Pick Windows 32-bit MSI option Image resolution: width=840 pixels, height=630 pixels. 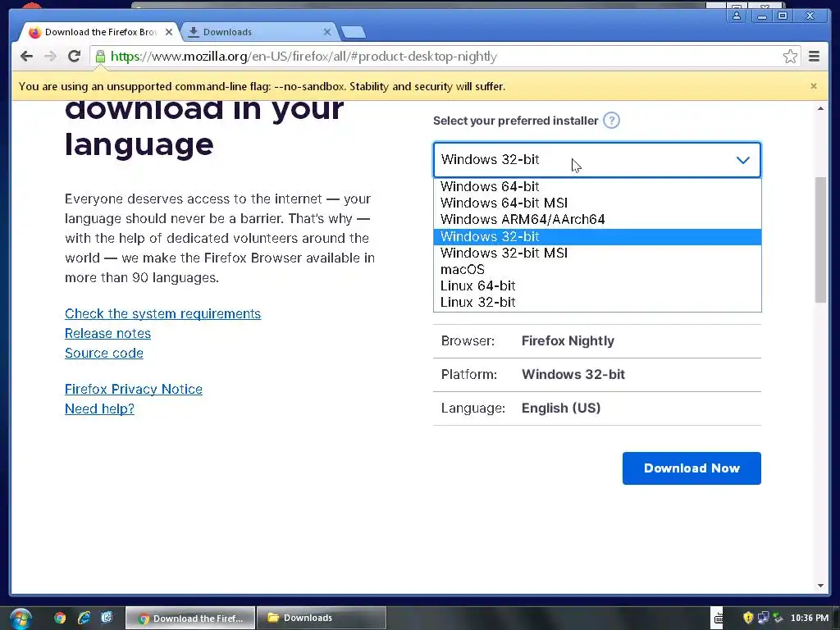pos(597,253)
